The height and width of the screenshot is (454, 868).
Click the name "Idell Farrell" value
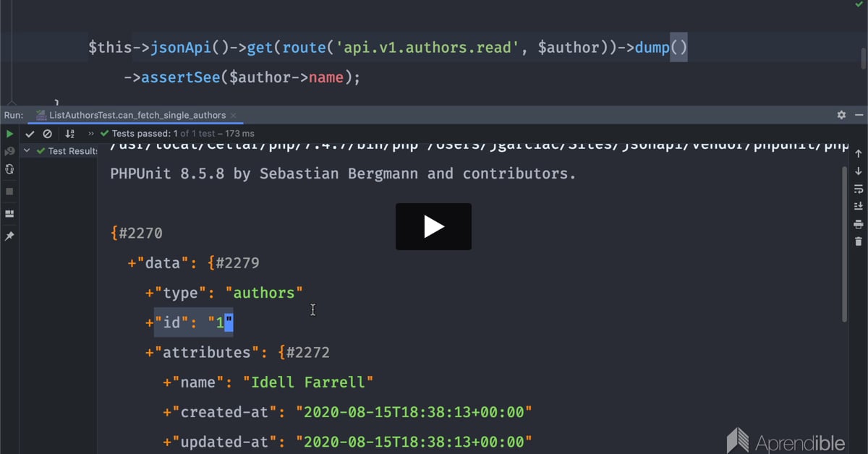point(308,382)
